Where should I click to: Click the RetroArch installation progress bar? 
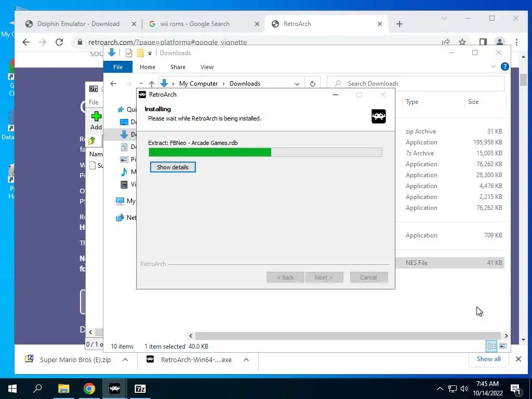click(x=265, y=152)
